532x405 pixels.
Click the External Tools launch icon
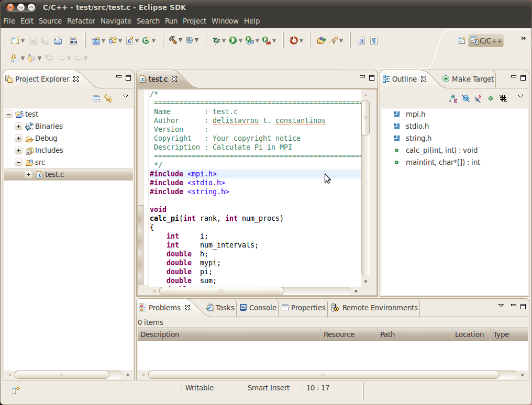pos(267,41)
